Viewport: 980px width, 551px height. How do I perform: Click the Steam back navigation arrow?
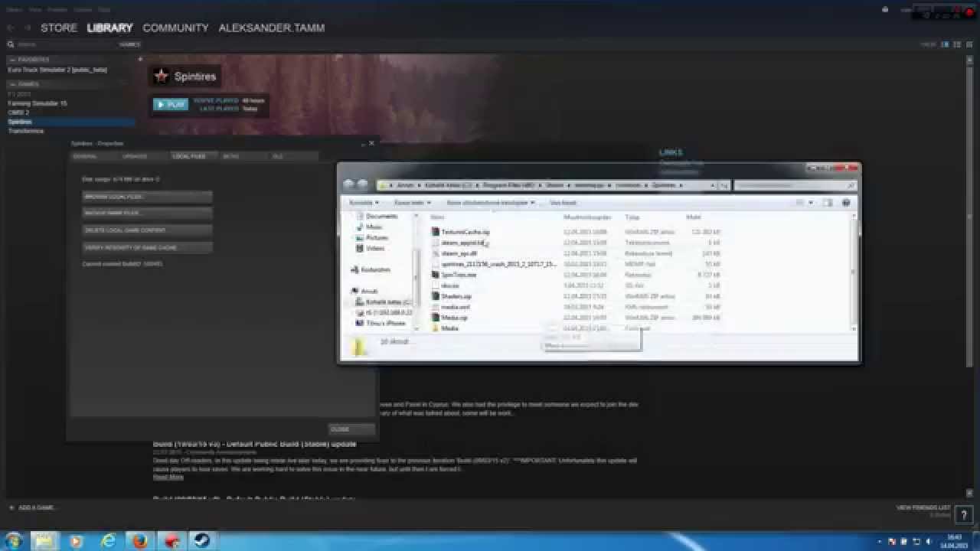click(x=11, y=28)
